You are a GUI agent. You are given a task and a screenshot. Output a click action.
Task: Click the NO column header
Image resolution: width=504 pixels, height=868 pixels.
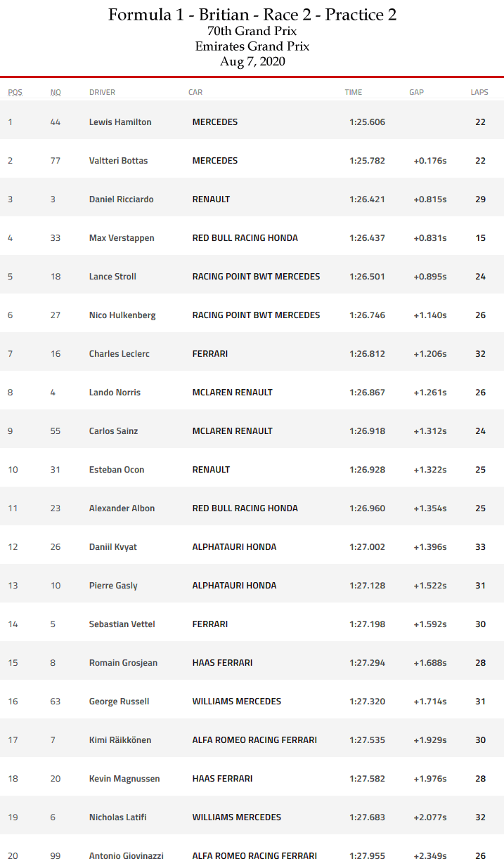pos(56,92)
